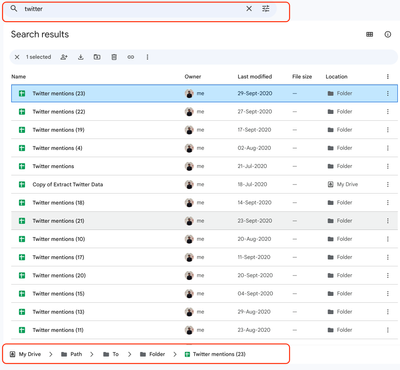Click the Location column header

pos(336,77)
